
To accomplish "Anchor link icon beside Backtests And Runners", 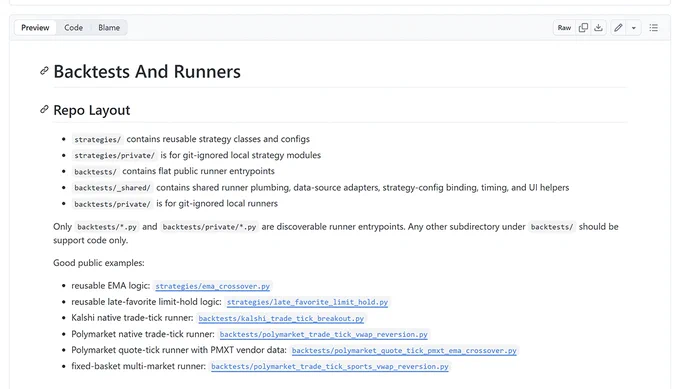I will (x=44, y=71).
